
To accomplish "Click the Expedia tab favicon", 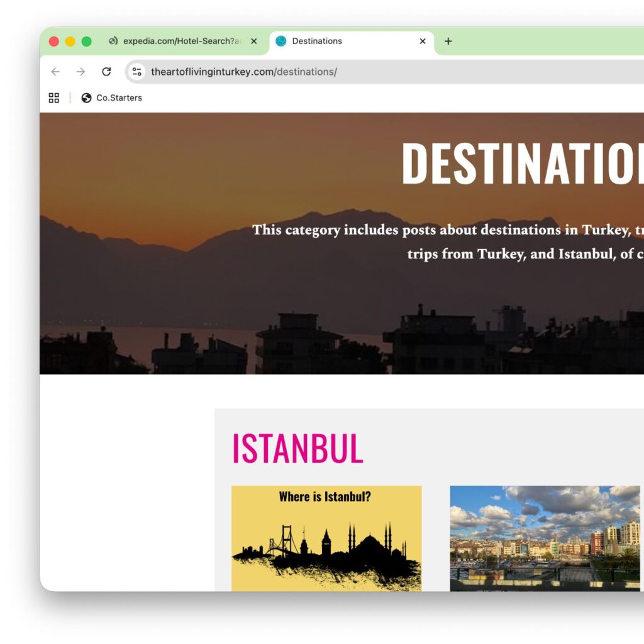I will [113, 41].
